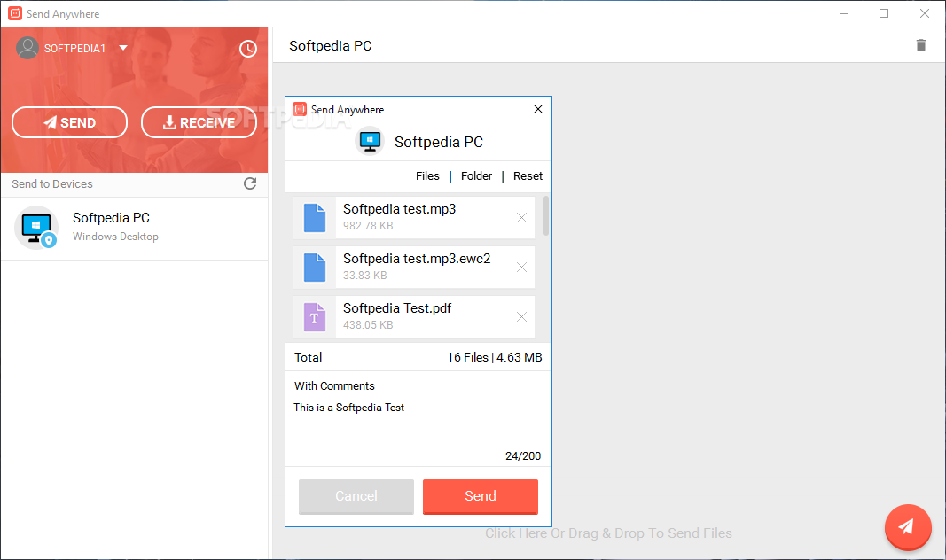
Task: Delete using the trash icon
Action: pyautogui.click(x=920, y=45)
